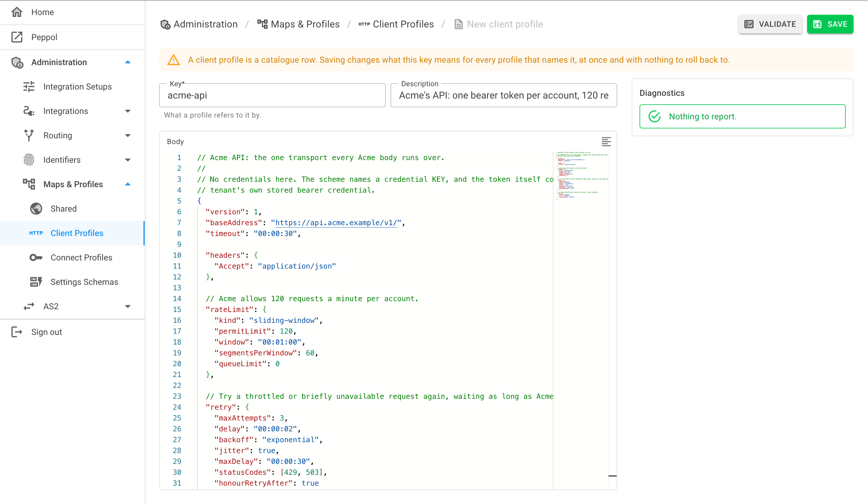Open the Shared menu item

[x=72, y=209]
